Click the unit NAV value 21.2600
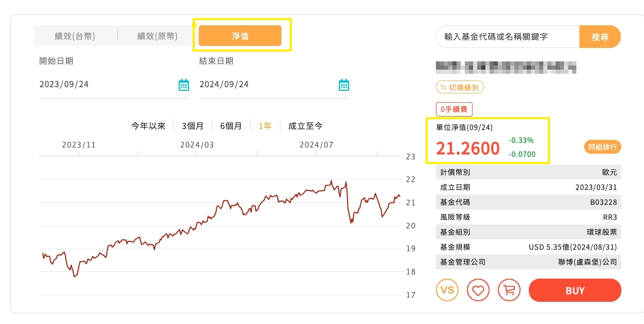644x324 pixels. coord(468,149)
